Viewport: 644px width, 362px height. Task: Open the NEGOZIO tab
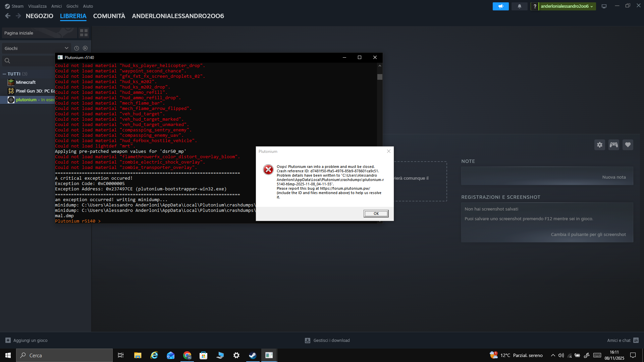39,16
